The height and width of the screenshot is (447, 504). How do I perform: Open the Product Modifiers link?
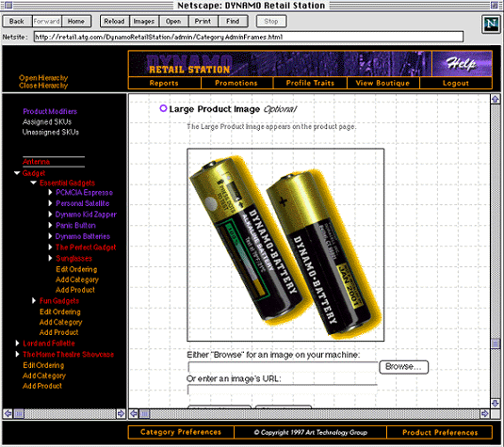[x=50, y=111]
